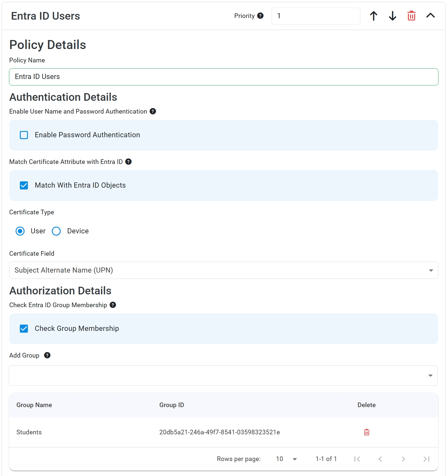448x476 pixels.
Task: Delete the Students group row
Action: tap(367, 432)
